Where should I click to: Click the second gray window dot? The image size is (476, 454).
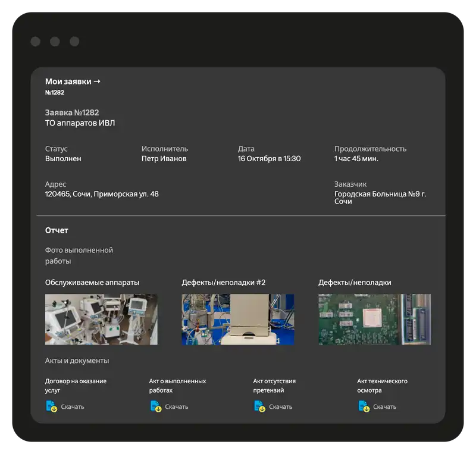tap(55, 42)
